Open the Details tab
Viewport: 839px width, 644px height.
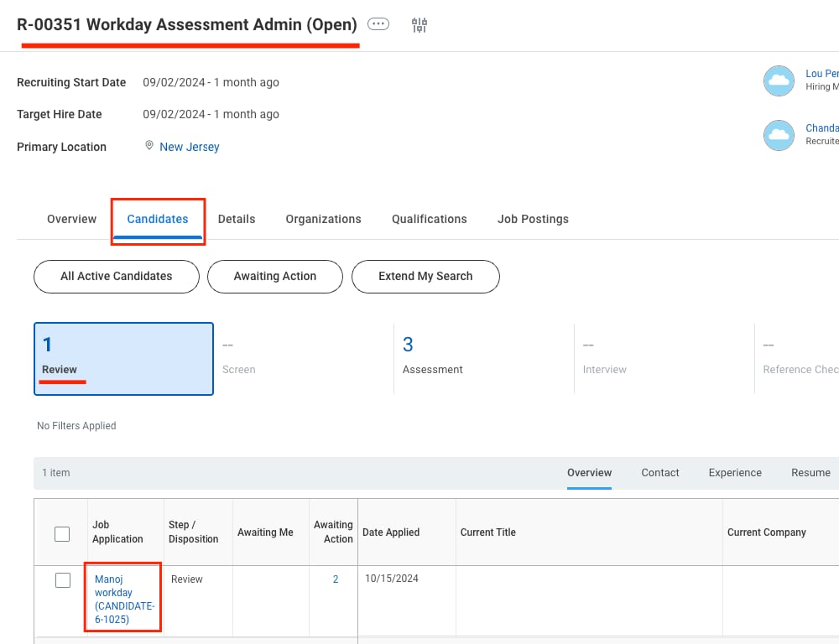(x=237, y=219)
